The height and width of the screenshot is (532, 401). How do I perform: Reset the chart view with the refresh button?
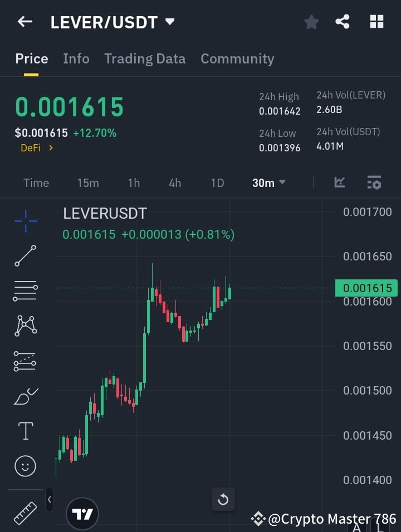(x=223, y=499)
